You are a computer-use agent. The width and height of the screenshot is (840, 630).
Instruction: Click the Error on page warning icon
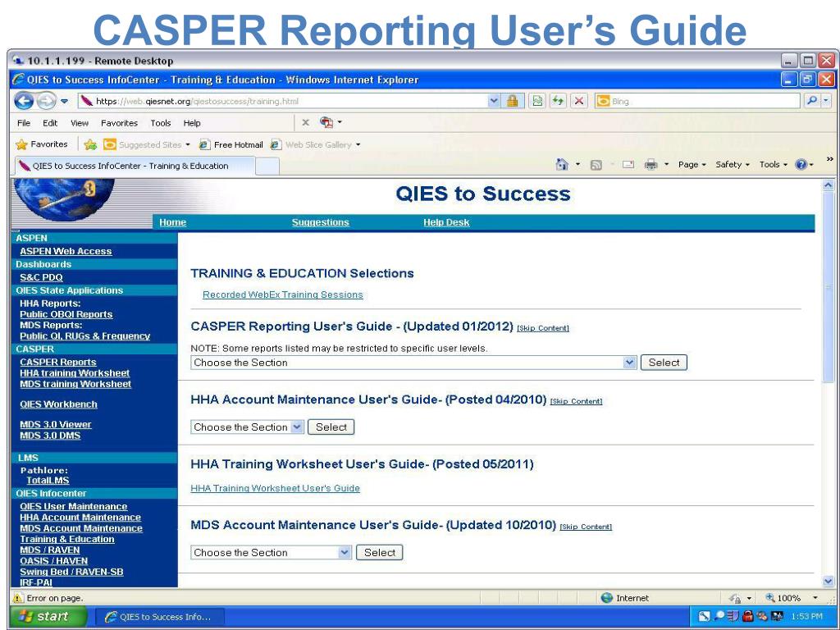pos(18,598)
